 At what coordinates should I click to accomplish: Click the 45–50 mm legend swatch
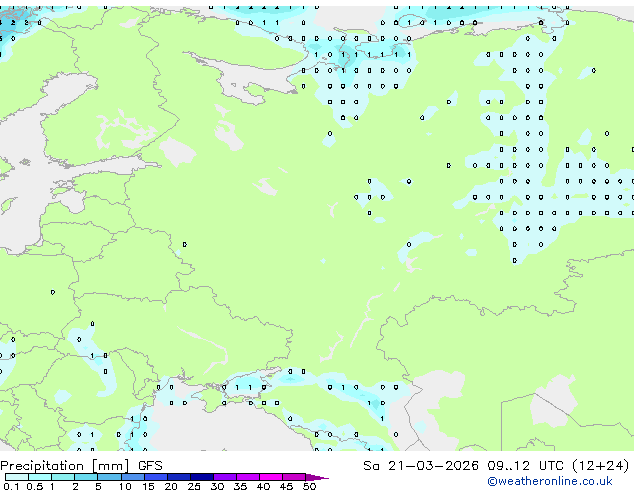pyautogui.click(x=294, y=477)
